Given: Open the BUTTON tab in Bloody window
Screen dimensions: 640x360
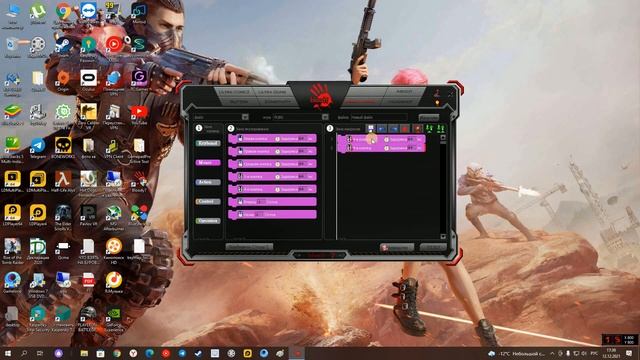Looking at the screenshot, I should point(239,101).
